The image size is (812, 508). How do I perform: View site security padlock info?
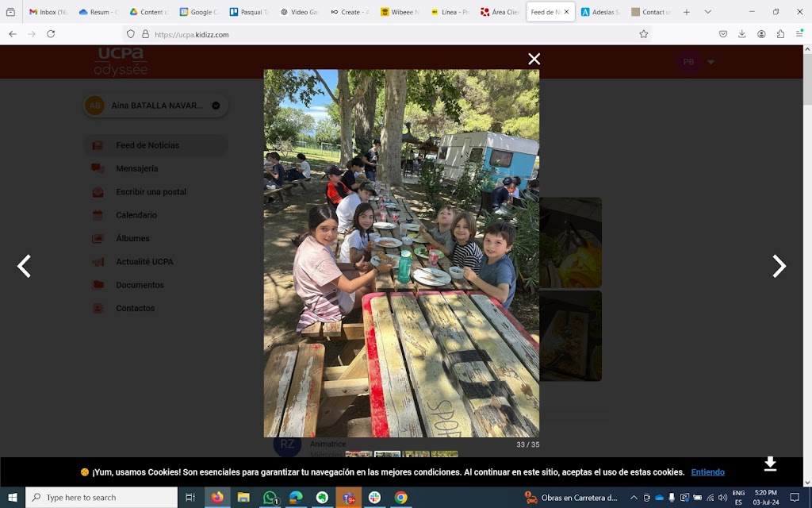[146, 34]
